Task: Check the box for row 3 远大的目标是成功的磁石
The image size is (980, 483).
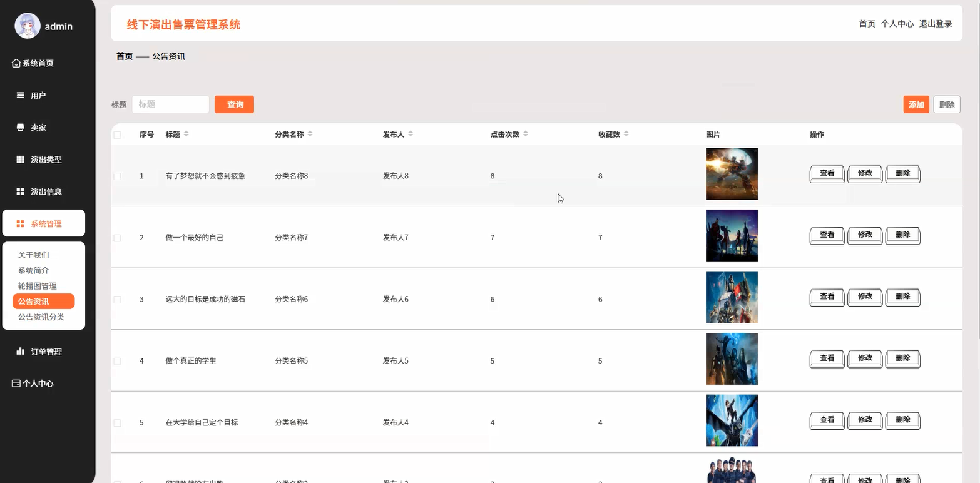Action: [117, 300]
